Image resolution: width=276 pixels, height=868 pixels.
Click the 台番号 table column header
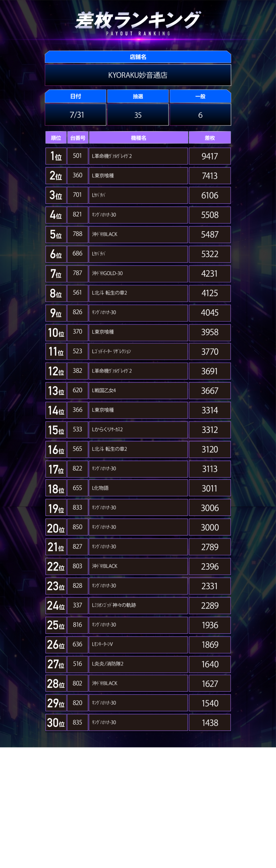(x=78, y=138)
